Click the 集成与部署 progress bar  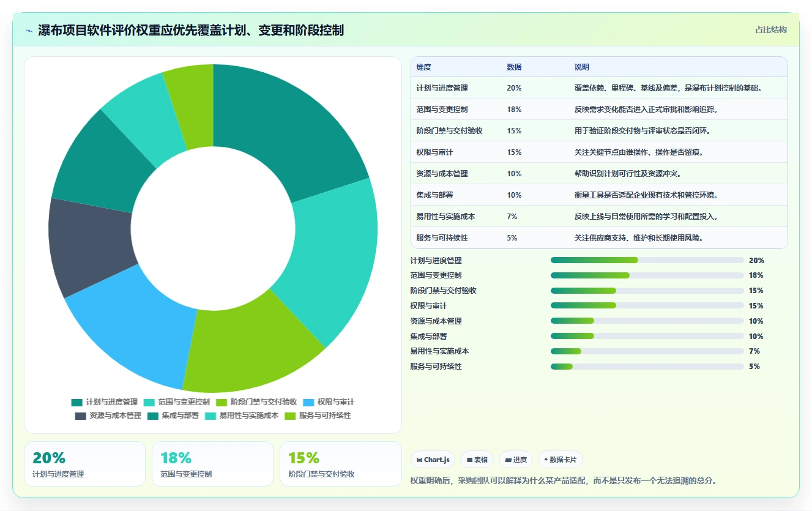(x=647, y=336)
